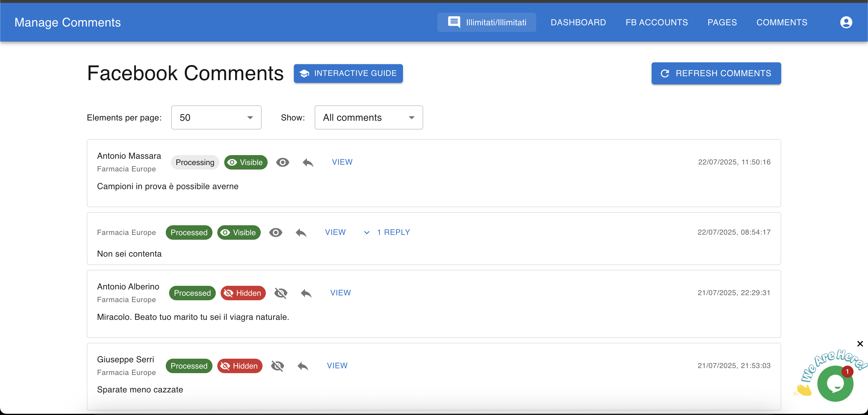
Task: Reply to Antonio Alberino's comment via arrow icon
Action: tap(306, 293)
